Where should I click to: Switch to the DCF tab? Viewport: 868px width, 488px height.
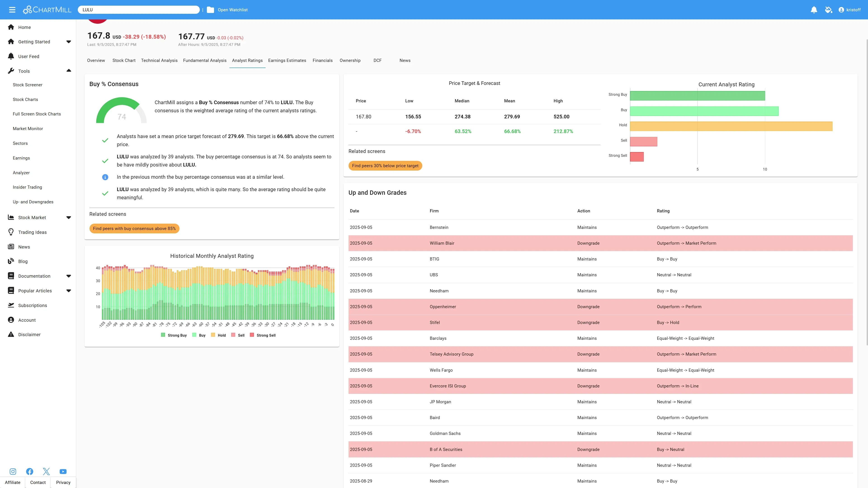click(377, 61)
